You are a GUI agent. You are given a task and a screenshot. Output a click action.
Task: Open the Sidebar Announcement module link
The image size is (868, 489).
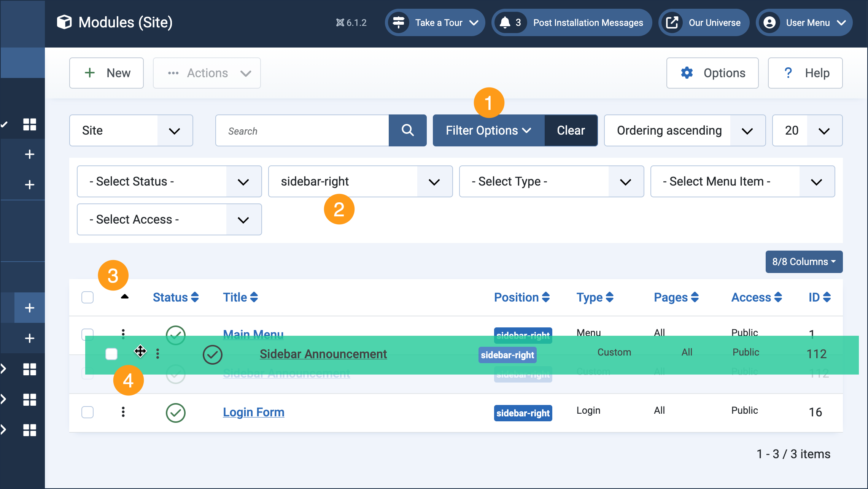323,354
